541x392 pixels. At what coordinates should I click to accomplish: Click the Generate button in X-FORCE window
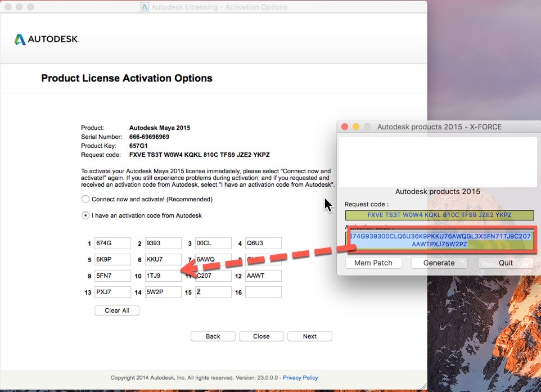pyautogui.click(x=439, y=263)
